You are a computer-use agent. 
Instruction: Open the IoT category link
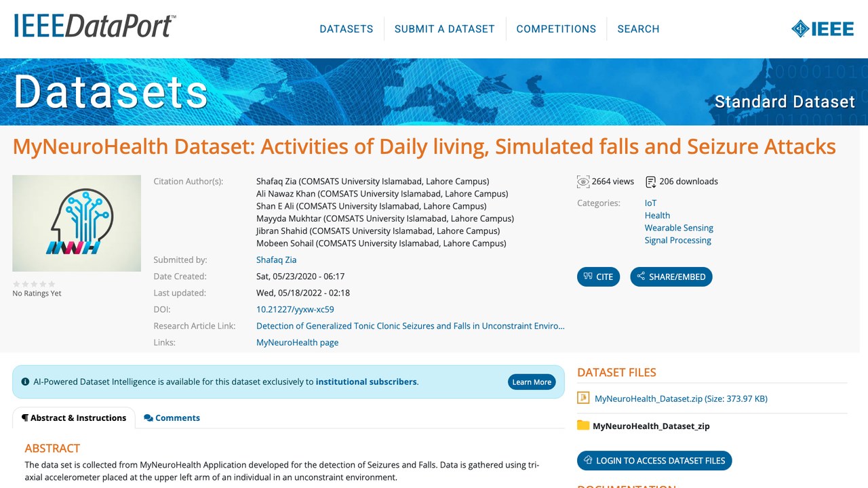tap(650, 203)
